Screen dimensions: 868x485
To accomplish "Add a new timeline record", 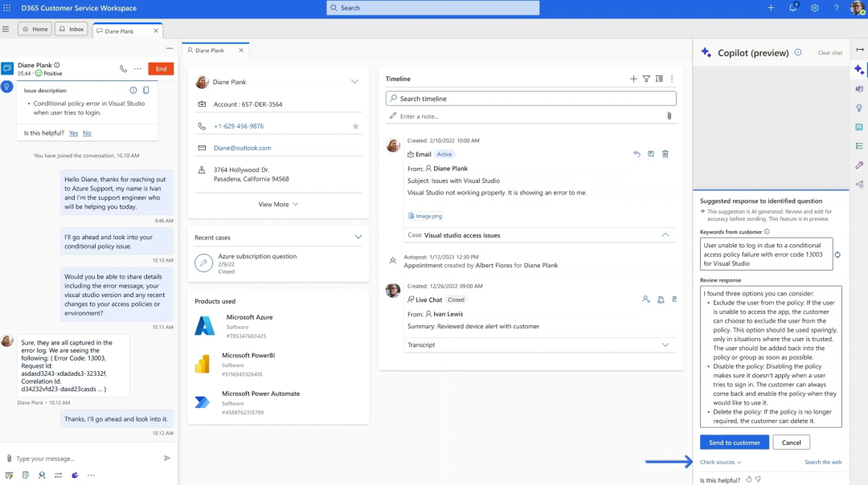I will click(633, 79).
